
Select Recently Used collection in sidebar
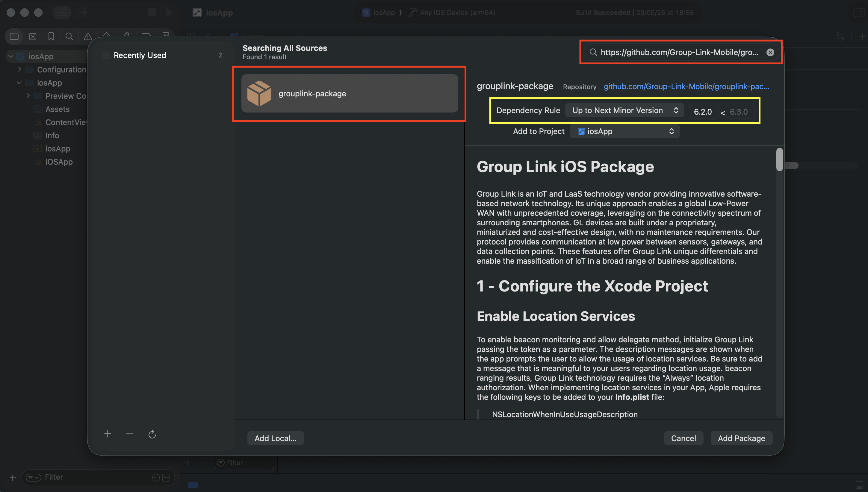(x=163, y=55)
